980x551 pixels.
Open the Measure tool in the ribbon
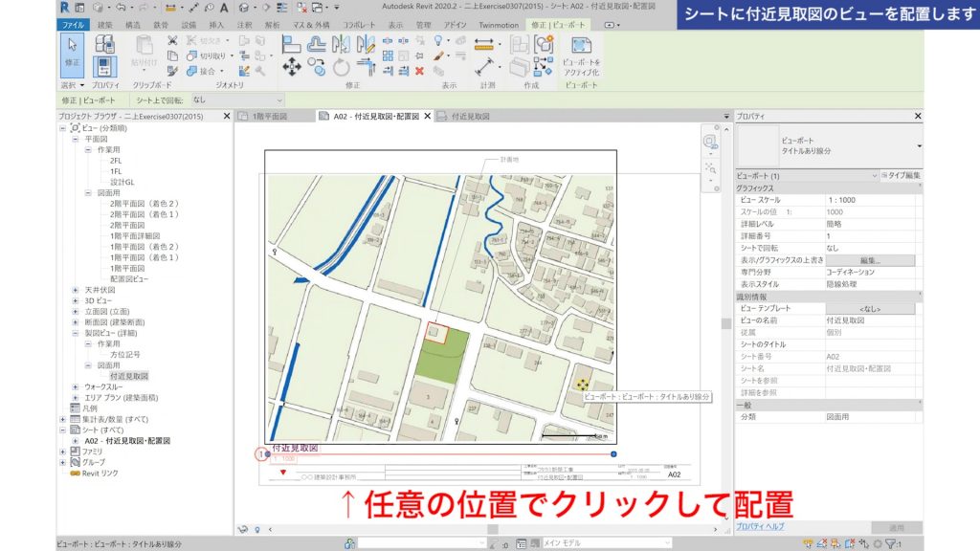point(485,44)
